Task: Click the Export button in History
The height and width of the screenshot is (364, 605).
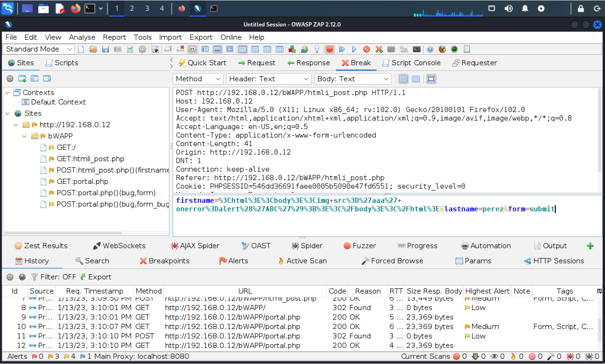Action: 96,277
